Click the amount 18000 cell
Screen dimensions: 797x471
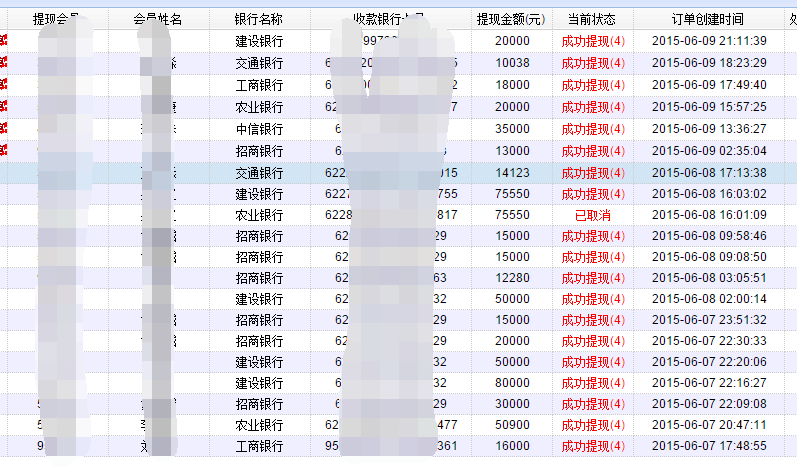[512, 85]
